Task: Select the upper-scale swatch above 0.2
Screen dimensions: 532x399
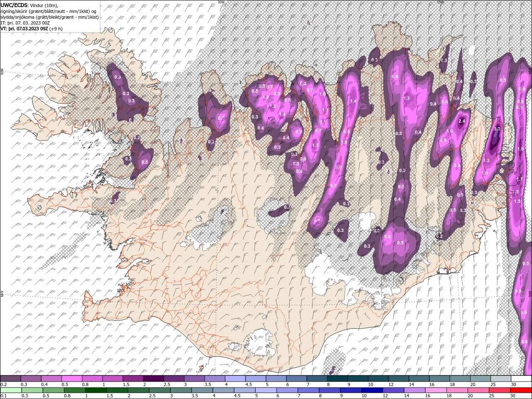Action: click(x=10, y=379)
